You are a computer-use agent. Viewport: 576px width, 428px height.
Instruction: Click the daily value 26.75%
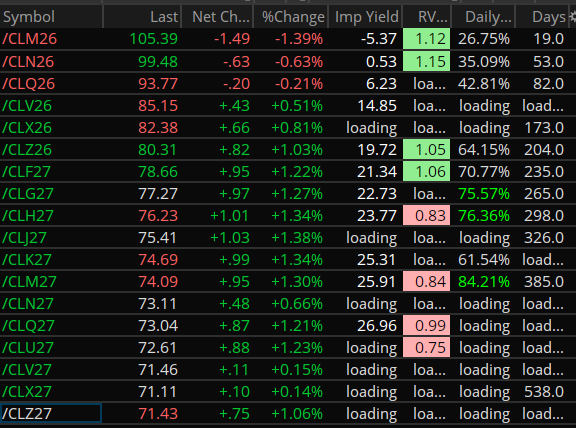tap(484, 39)
